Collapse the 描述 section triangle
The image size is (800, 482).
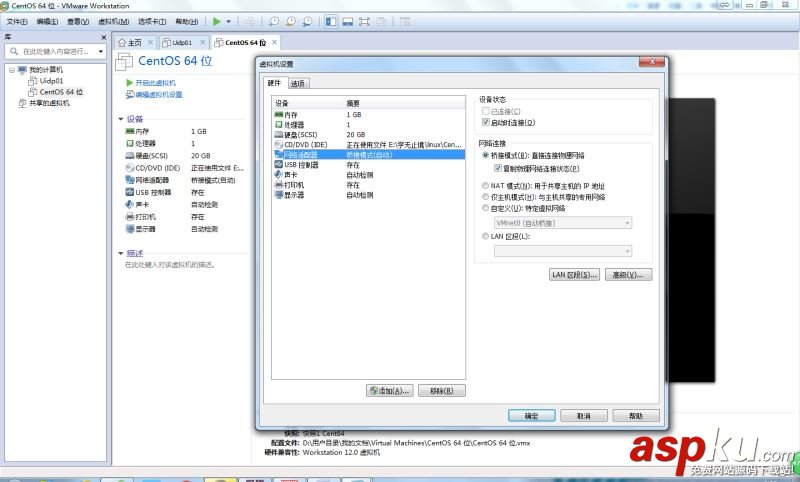point(121,253)
